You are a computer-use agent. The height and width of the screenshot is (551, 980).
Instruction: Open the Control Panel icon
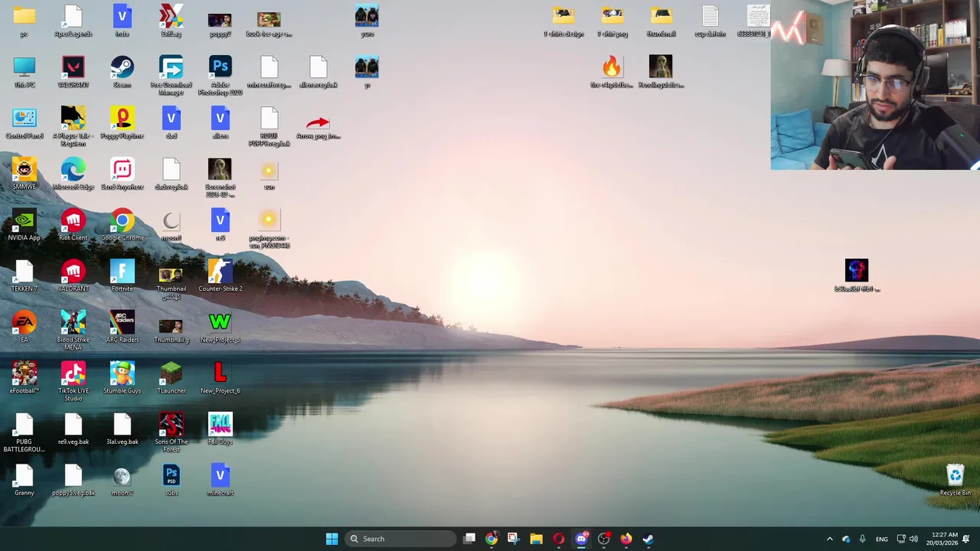pos(24,123)
